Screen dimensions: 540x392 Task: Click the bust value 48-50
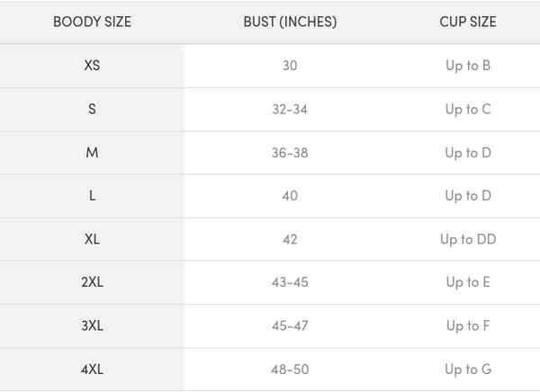(290, 370)
